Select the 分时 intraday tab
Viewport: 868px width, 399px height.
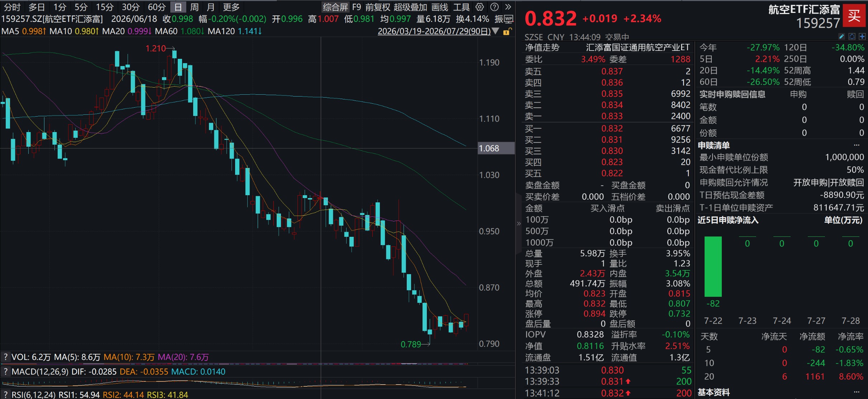coord(12,7)
